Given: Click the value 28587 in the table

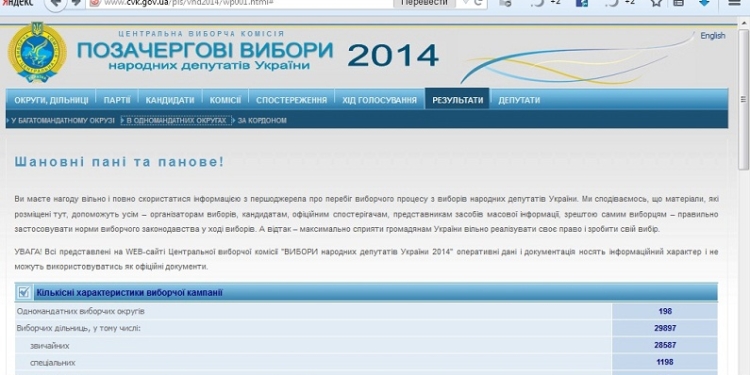Looking at the screenshot, I should click(x=665, y=345).
